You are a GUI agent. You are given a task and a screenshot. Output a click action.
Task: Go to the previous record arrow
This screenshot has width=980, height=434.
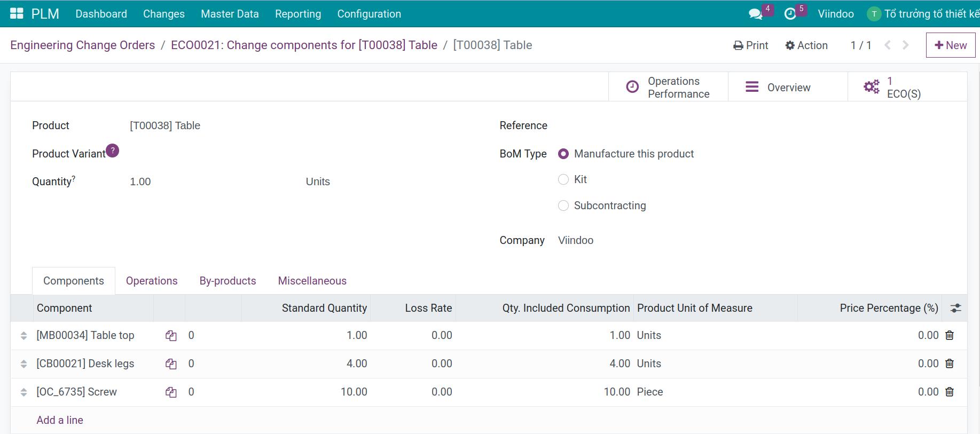pyautogui.click(x=888, y=45)
